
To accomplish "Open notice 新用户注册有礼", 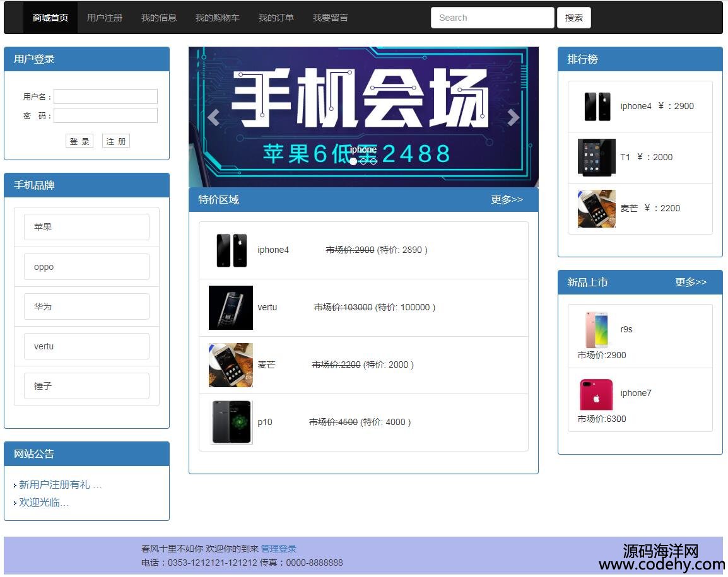I will [x=60, y=485].
